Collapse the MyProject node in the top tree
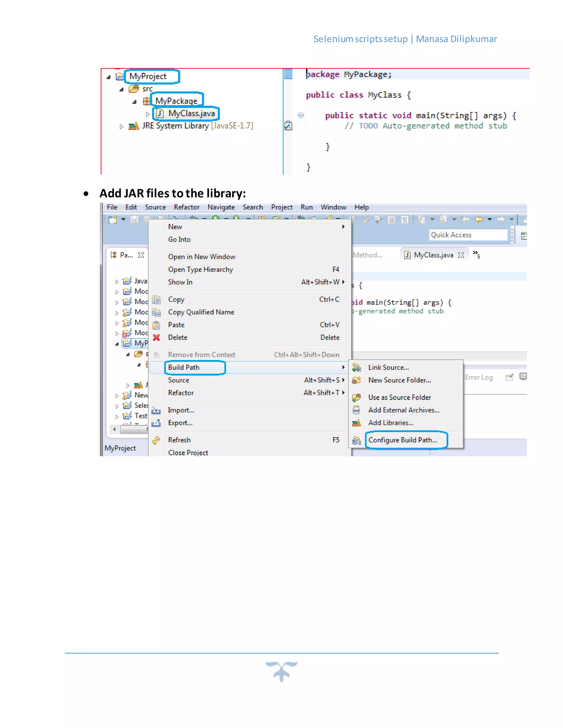The image size is (563, 728). pos(108,77)
